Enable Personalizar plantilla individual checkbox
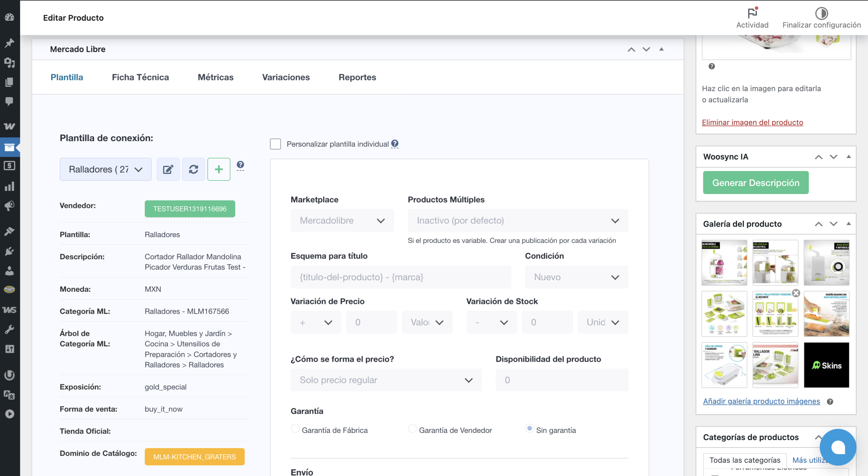 (275, 144)
